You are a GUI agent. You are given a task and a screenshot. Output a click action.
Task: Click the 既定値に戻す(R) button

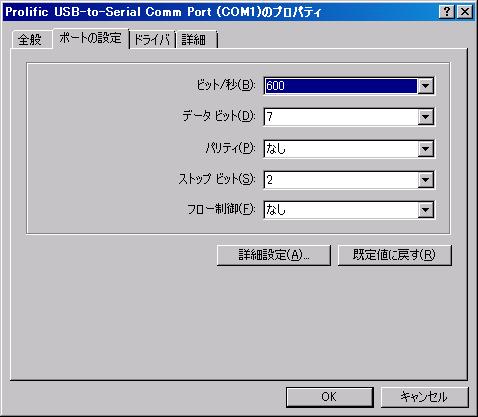[x=395, y=255]
